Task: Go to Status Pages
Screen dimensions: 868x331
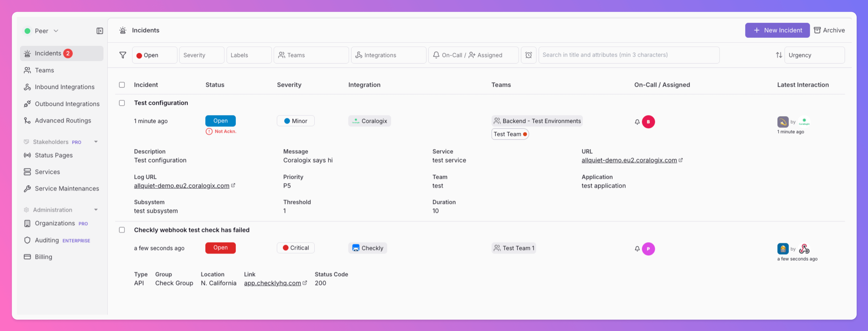Action: click(x=54, y=155)
